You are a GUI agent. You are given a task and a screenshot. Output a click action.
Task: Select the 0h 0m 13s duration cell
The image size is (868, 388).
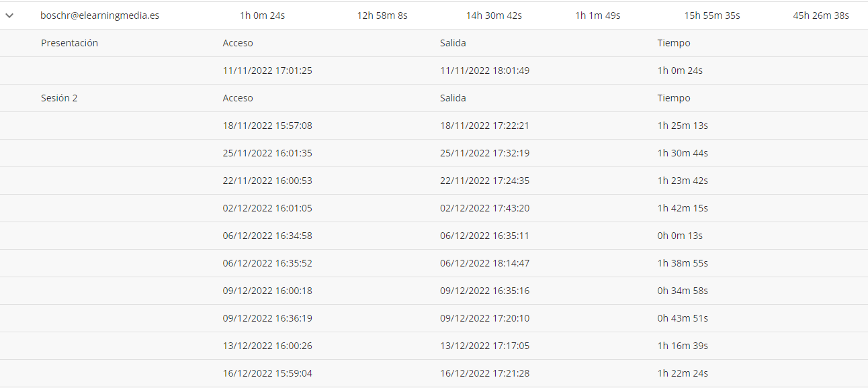680,236
